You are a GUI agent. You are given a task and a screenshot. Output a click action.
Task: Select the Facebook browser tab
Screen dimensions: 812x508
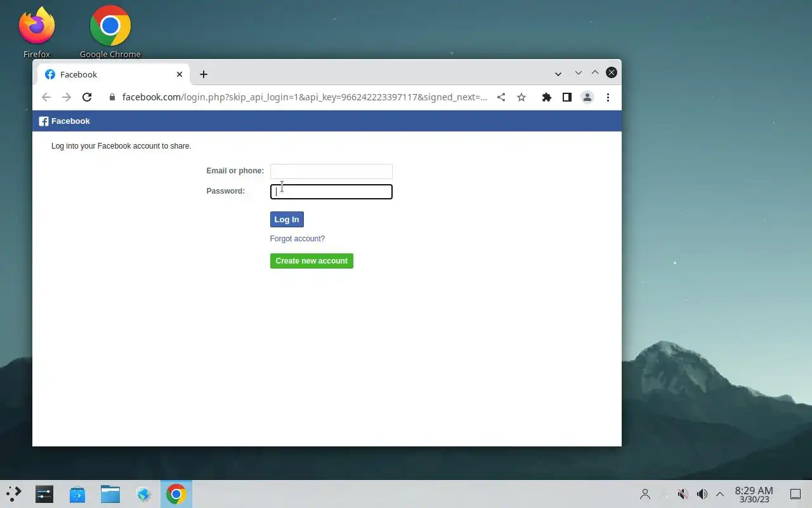[x=114, y=74]
